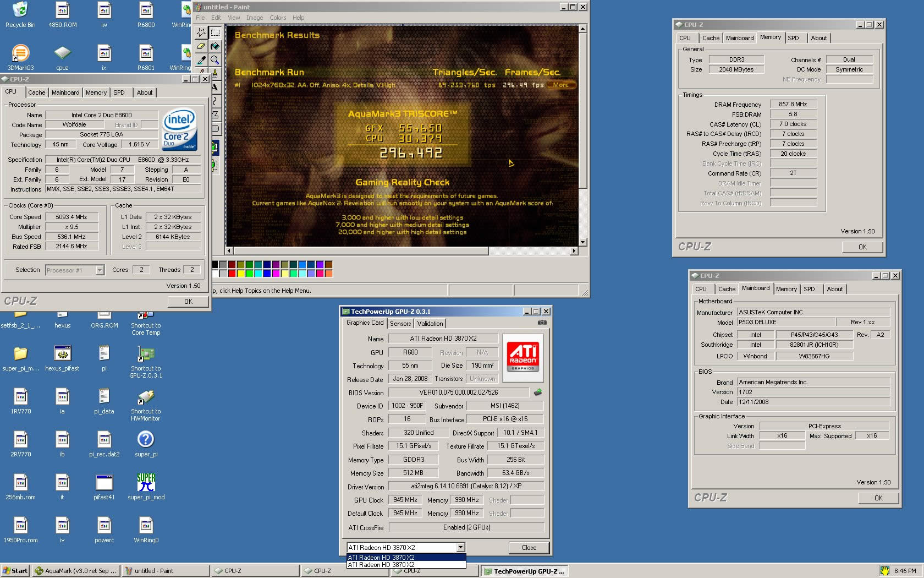The image size is (924, 578).
Task: Click the system tray clock showing 8:46 PM
Action: [x=905, y=571]
